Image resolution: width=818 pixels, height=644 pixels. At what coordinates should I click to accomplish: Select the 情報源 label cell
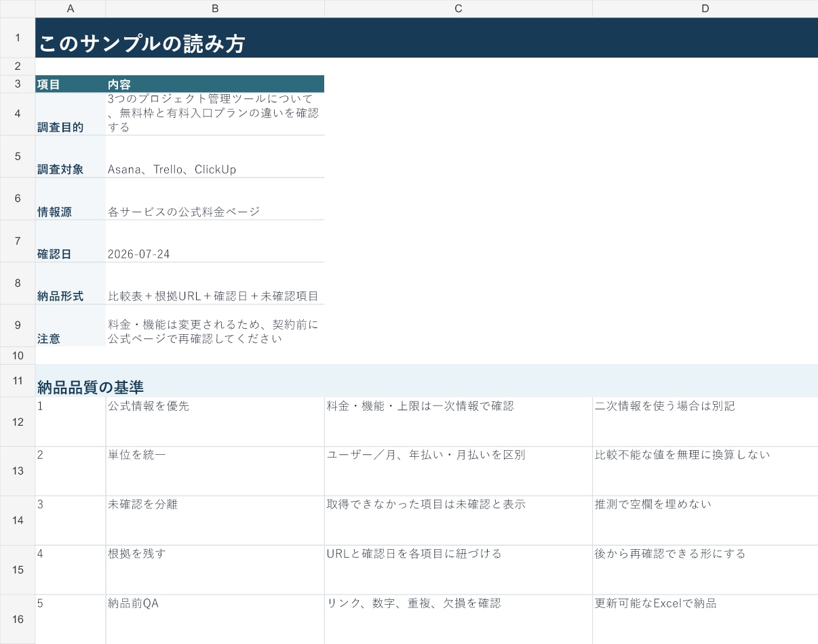click(71, 199)
